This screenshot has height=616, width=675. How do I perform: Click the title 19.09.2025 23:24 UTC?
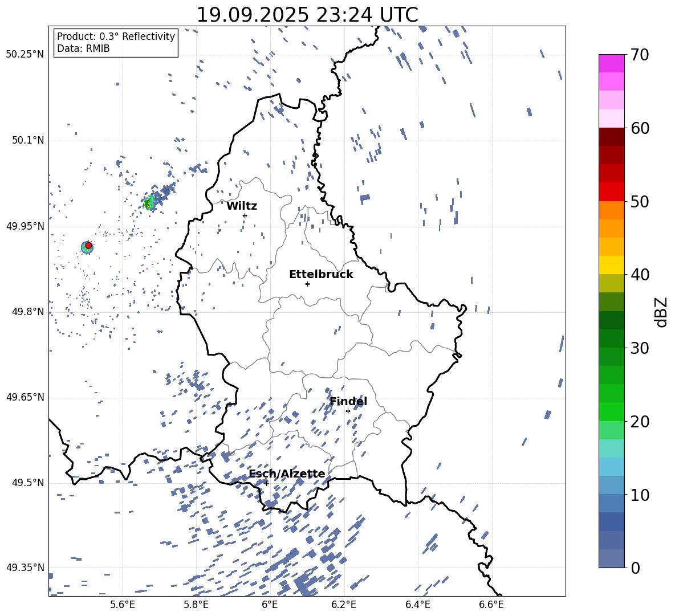[x=307, y=15]
